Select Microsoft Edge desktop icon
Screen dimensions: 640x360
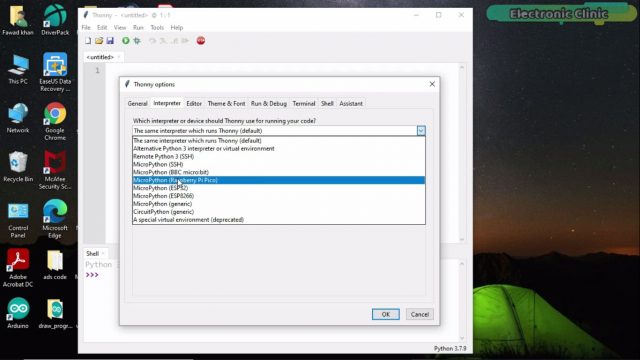55,219
